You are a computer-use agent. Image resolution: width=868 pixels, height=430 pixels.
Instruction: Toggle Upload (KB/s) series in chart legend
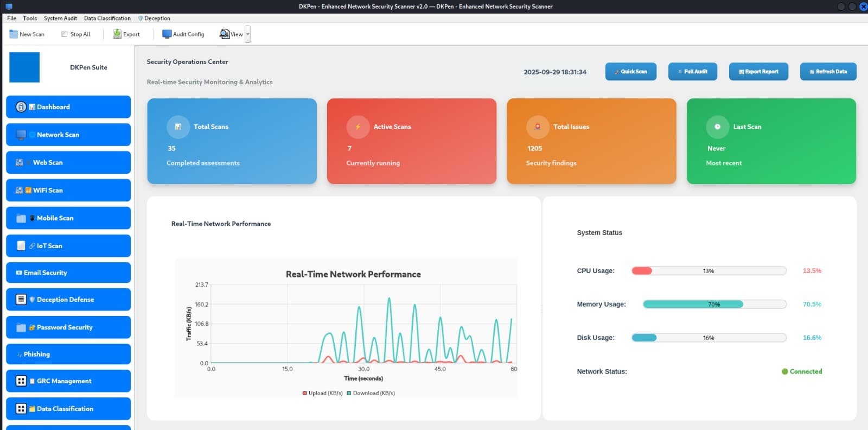click(x=322, y=393)
